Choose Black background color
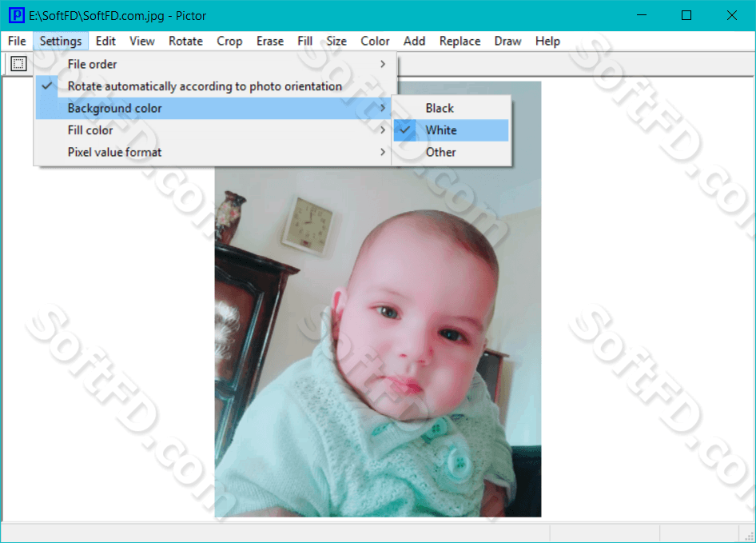Image resolution: width=756 pixels, height=543 pixels. [452, 108]
